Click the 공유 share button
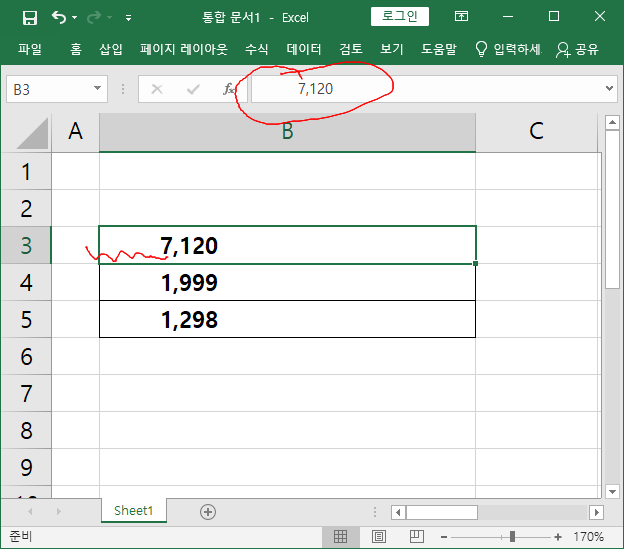624x549 pixels. coord(577,49)
